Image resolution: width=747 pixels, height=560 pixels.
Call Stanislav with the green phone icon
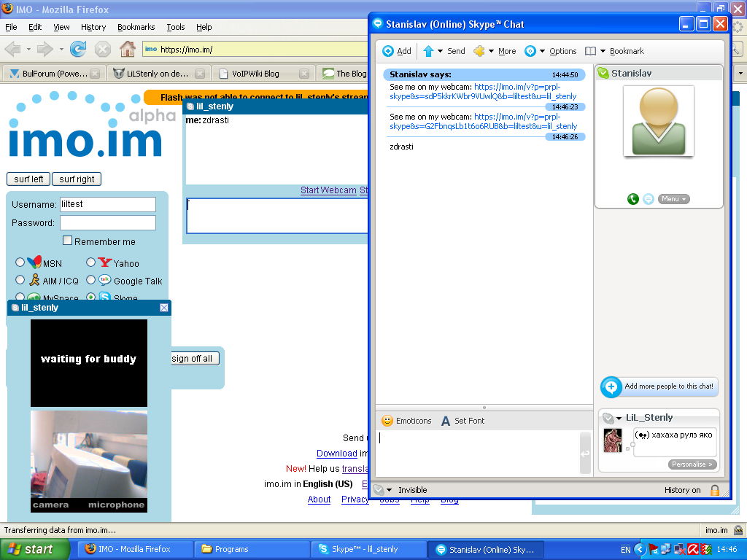632,199
